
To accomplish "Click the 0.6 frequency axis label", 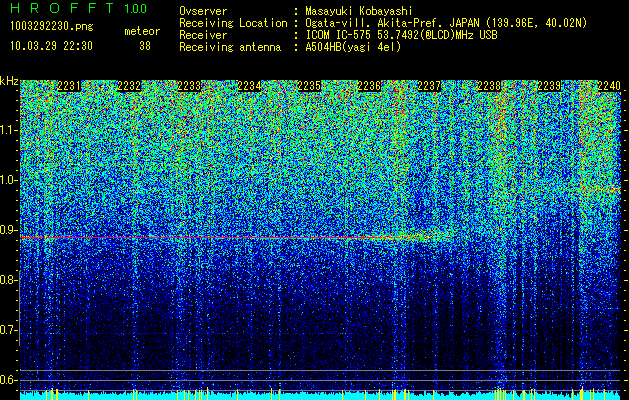I will pos(9,380).
